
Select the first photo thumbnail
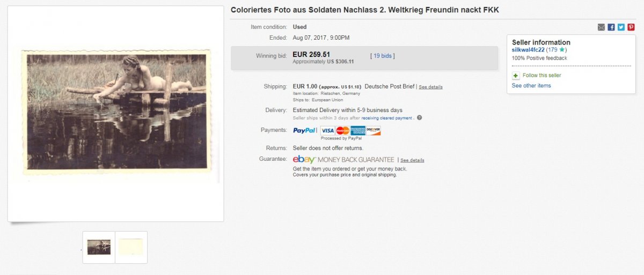pos(99,247)
